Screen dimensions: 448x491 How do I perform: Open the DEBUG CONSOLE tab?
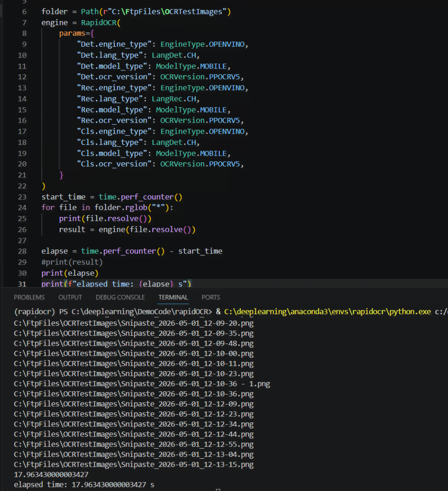click(x=120, y=297)
